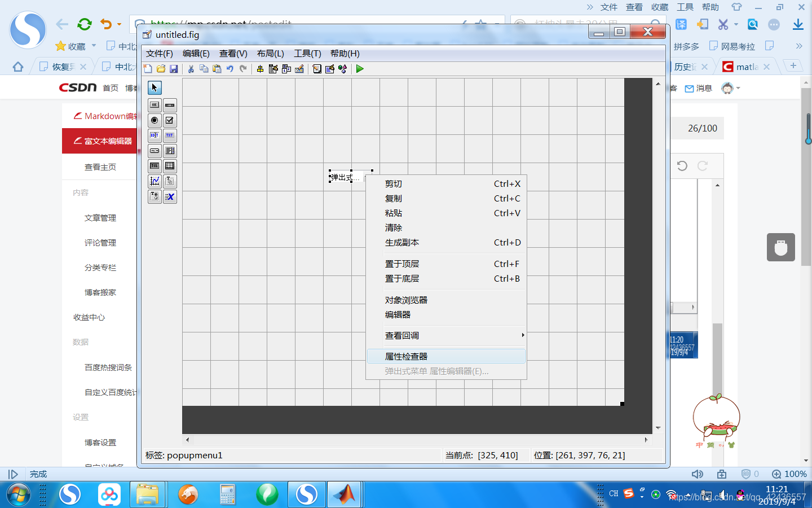Open the 布局(L) menu
Screen dimensions: 812x508
pos(270,53)
